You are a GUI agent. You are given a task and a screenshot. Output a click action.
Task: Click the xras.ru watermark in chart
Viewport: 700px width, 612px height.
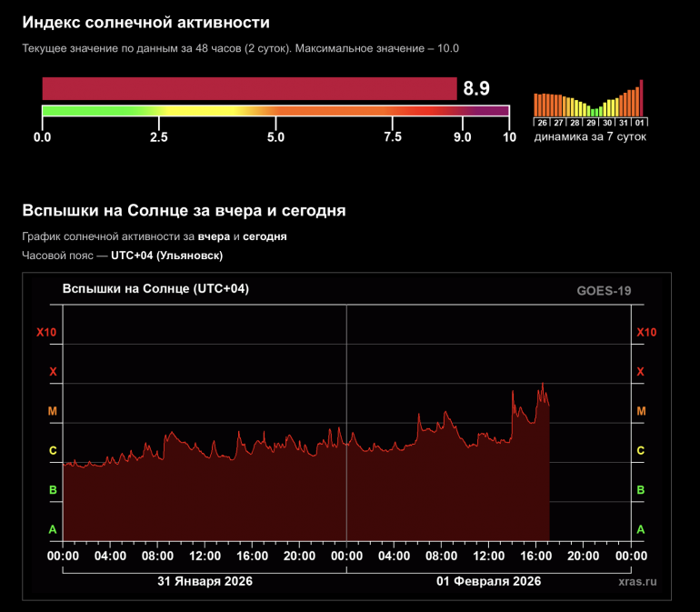point(635,581)
